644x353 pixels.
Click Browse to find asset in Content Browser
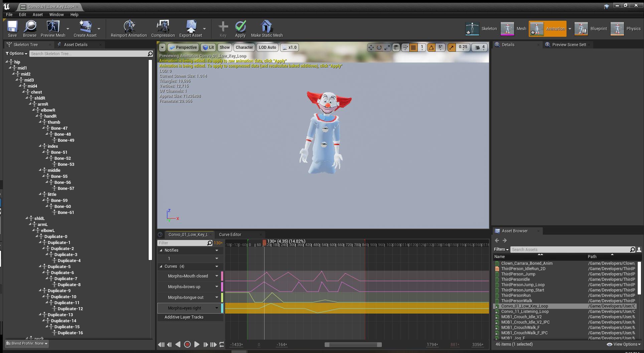tap(30, 29)
